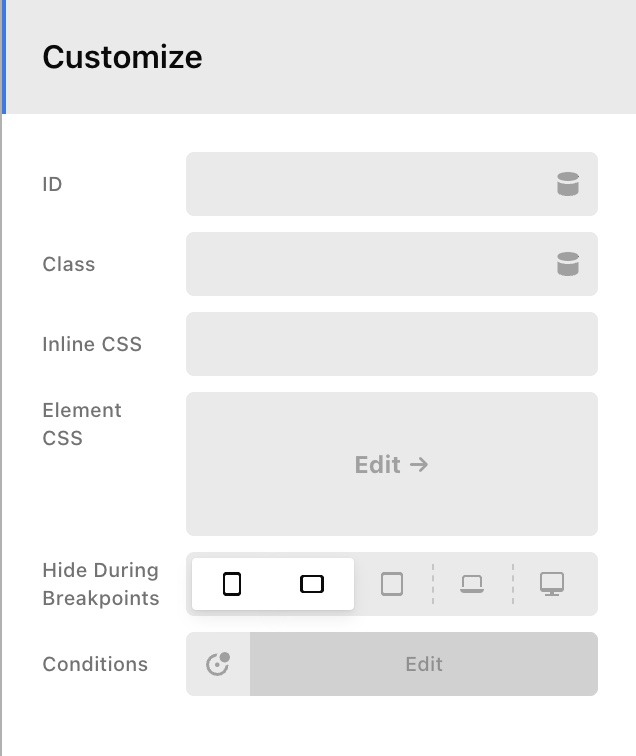Click the Conditions Edit button

coord(424,664)
